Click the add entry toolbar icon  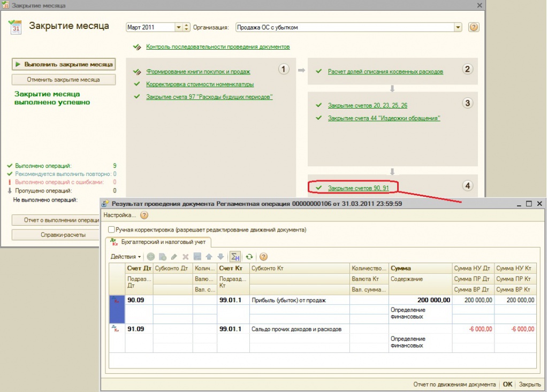[x=150, y=257]
